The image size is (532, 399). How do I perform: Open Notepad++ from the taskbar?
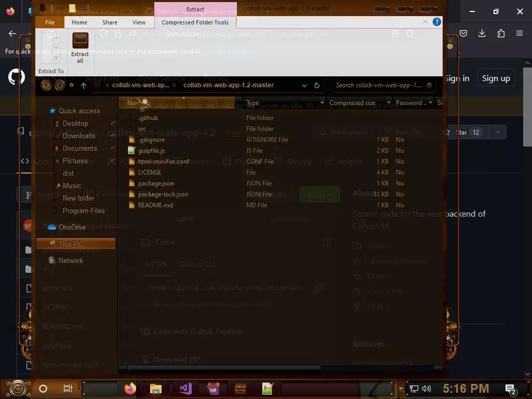click(268, 389)
